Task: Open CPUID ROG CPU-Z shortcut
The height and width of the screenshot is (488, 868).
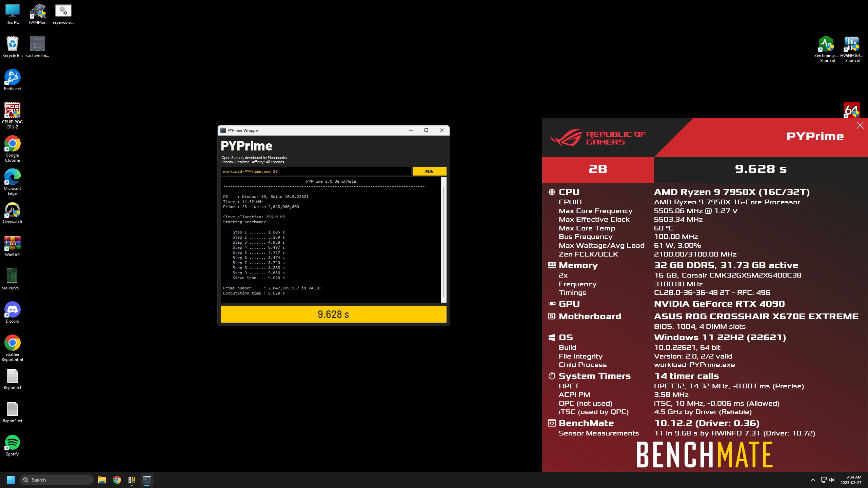Action: click(x=12, y=116)
